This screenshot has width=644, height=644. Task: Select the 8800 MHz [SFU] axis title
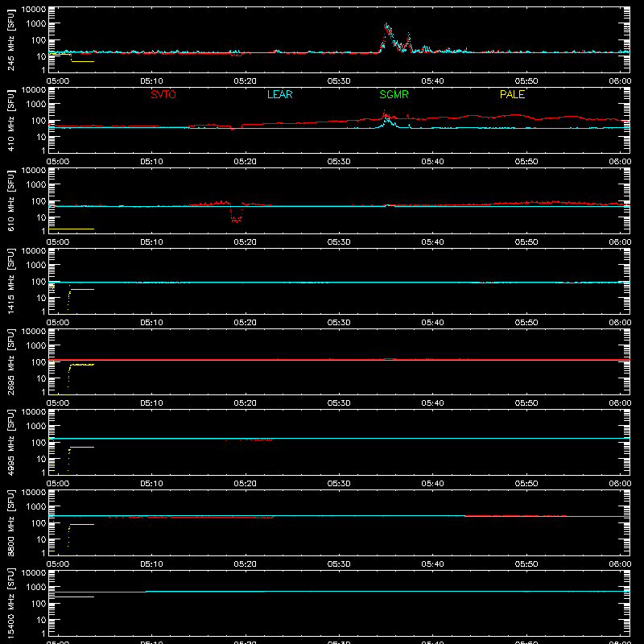11,522
